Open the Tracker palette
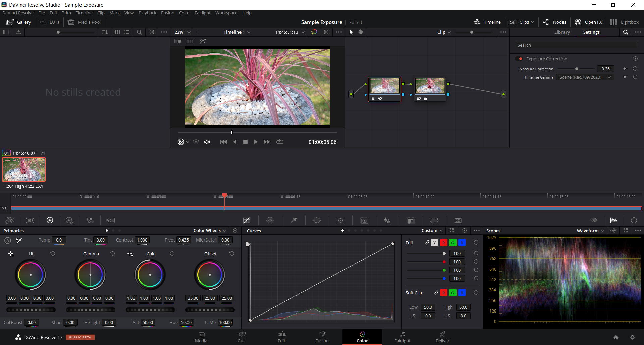The width and height of the screenshot is (644, 345). click(x=340, y=220)
